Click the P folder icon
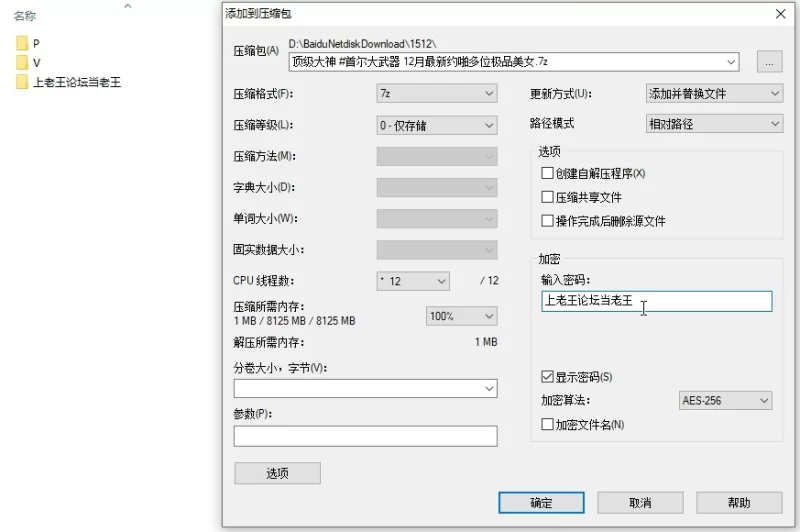Image resolution: width=800 pixels, height=532 pixels. 22,43
